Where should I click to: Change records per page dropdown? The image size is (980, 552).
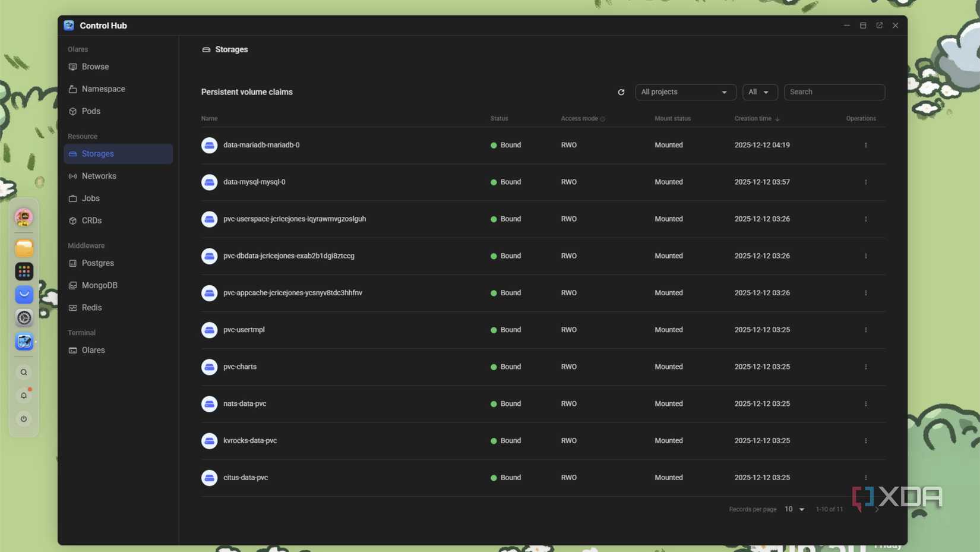(x=794, y=509)
